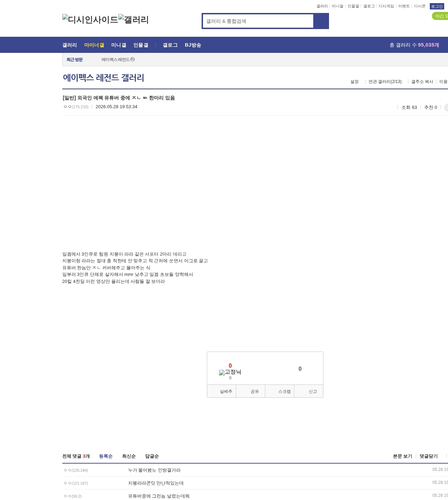Open 갤로그 in the top utility links
448x500 pixels.
tap(369, 6)
